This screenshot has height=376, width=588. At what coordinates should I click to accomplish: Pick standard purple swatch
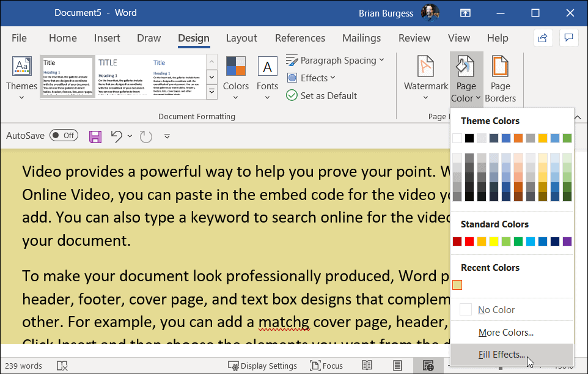point(567,241)
